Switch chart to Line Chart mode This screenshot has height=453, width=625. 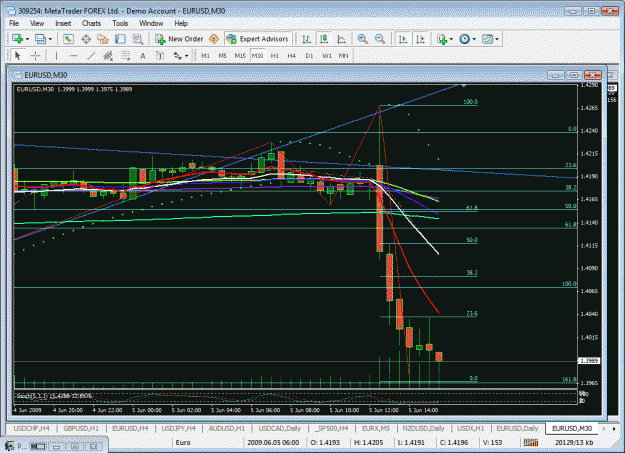[341, 39]
